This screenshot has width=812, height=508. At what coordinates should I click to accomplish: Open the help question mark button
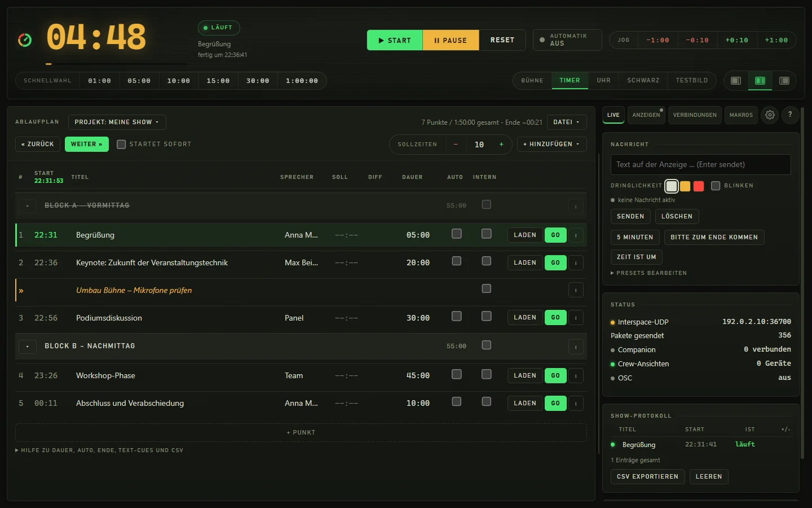pos(790,115)
